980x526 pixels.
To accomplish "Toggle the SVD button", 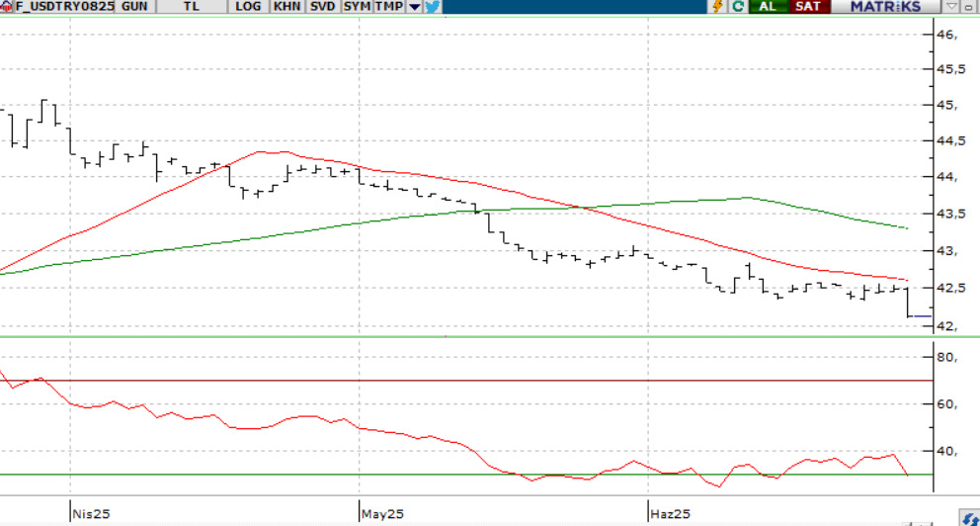I will 322,7.
